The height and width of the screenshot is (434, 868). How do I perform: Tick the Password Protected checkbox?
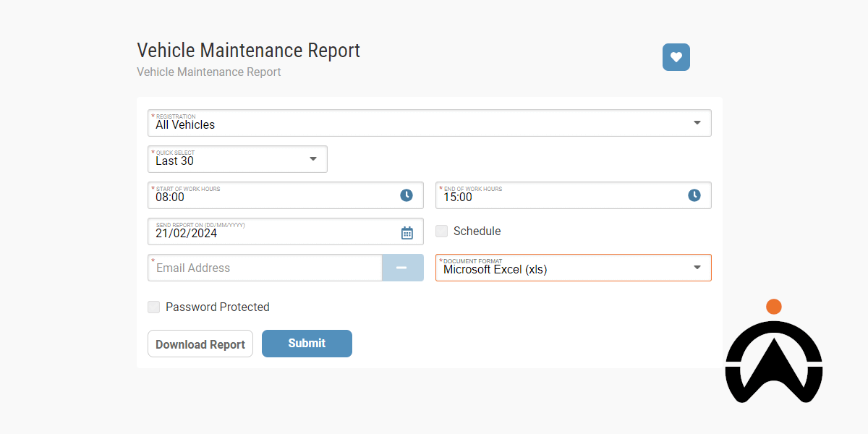point(153,307)
